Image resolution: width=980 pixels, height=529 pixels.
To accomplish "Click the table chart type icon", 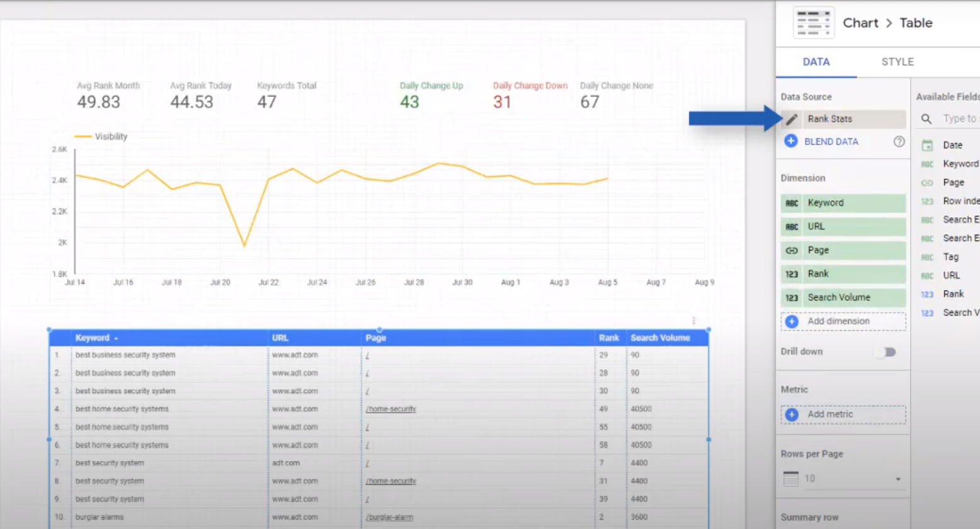I will pos(813,23).
